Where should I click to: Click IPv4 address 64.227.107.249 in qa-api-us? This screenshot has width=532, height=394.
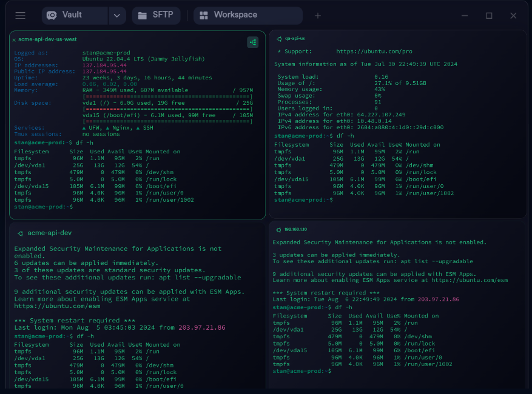point(381,115)
